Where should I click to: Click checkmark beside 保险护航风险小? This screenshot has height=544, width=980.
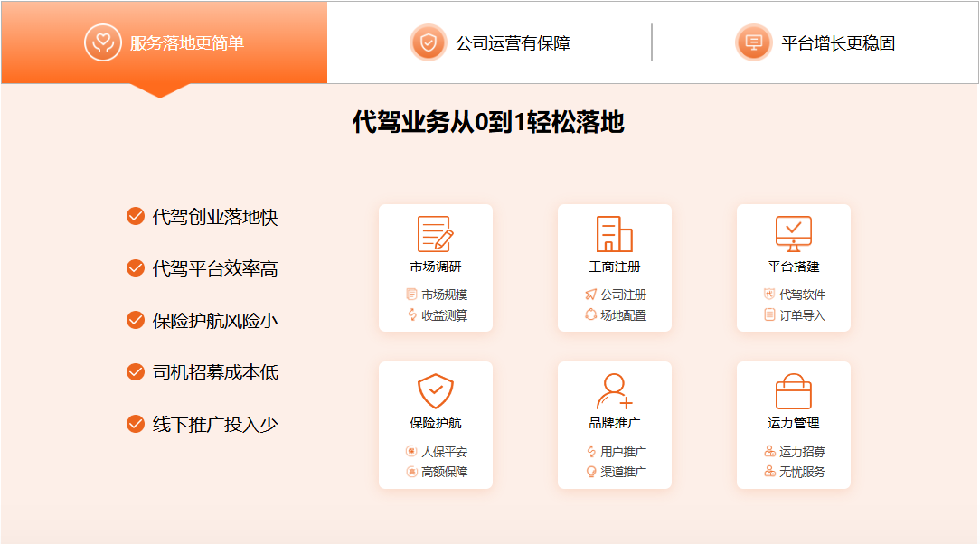[x=136, y=320]
